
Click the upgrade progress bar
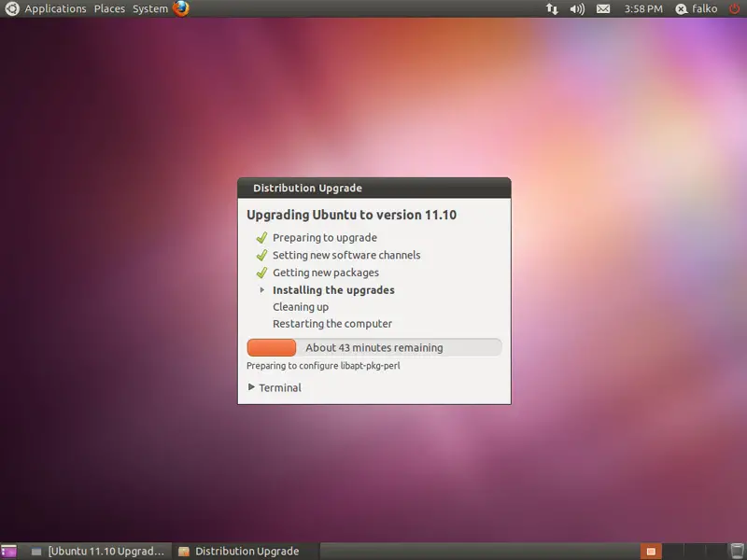coord(374,347)
